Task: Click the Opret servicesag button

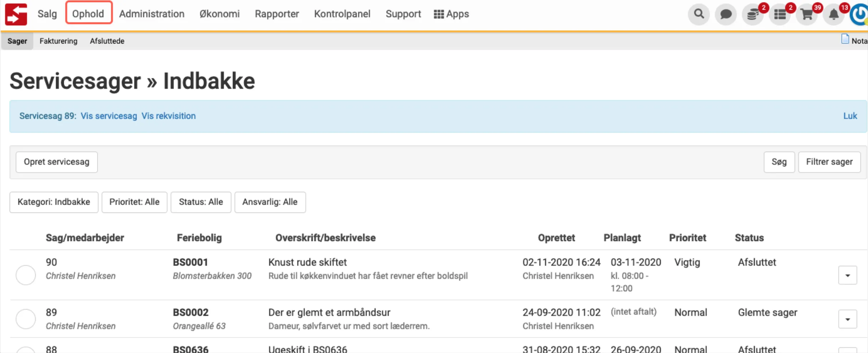Action: 56,162
